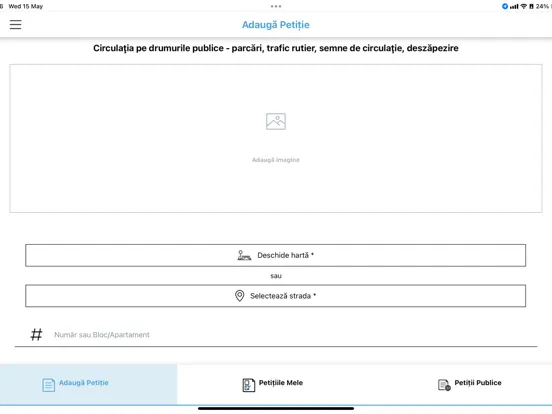Open the map with Deschide hartă
Image resolution: width=552 pixels, height=414 pixels.
tap(276, 255)
